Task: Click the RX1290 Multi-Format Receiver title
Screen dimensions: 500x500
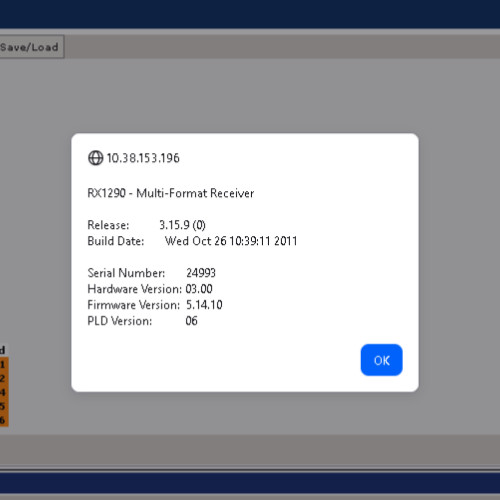Action: pos(171,193)
